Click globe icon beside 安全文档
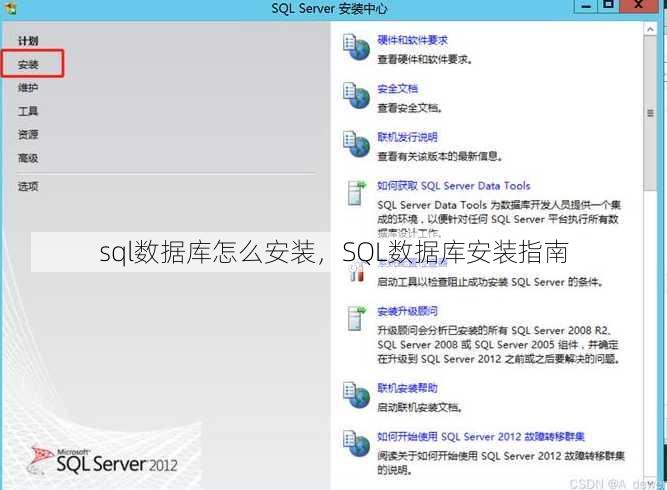The height and width of the screenshot is (490, 667). 356,96
